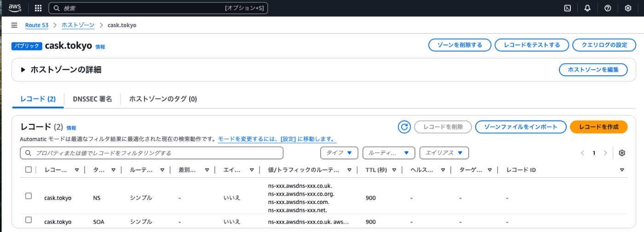
Task: Sort by health check column arrow
Action: [x=443, y=170]
